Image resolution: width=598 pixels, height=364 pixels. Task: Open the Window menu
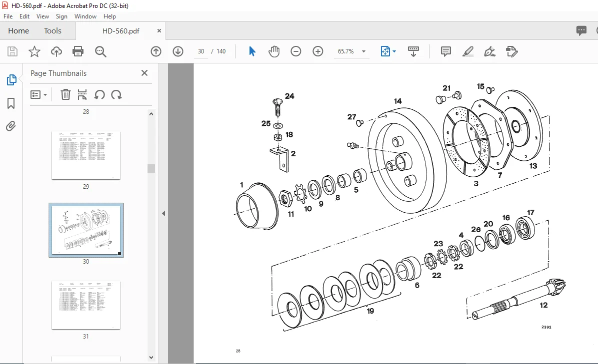coord(85,16)
